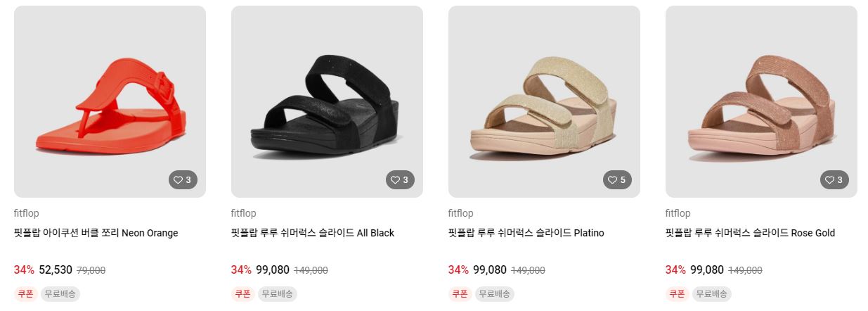Click the 쿠폰 badge under All Black slide

point(242,293)
